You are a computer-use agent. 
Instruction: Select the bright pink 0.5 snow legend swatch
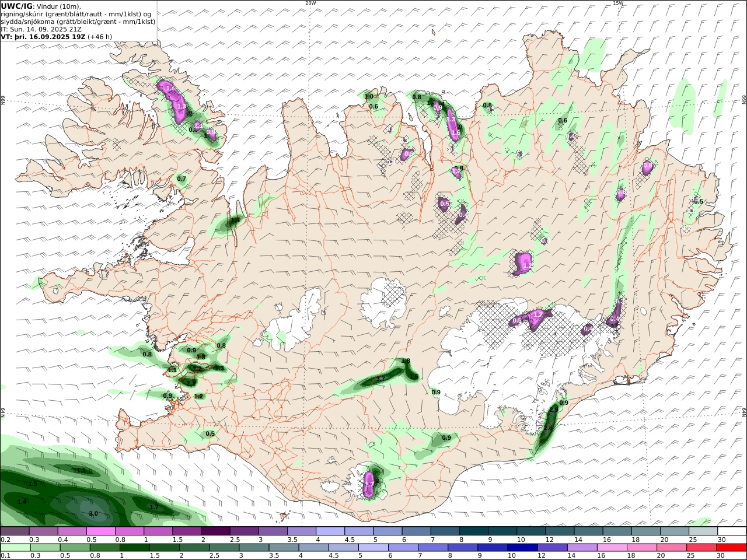tap(101, 531)
